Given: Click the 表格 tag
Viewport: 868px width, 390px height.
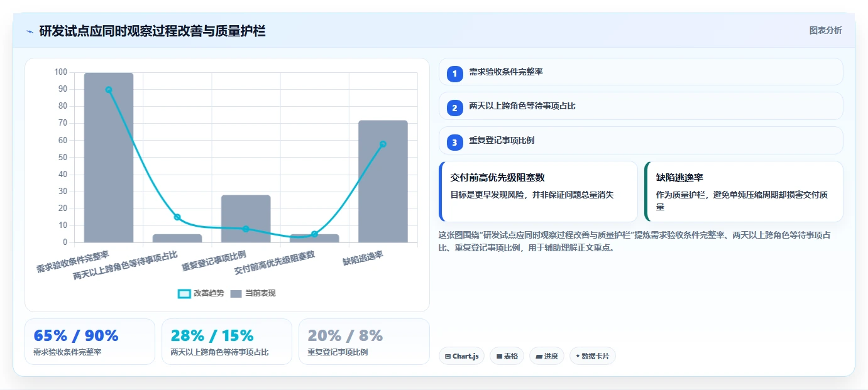Looking at the screenshot, I should point(507,356).
